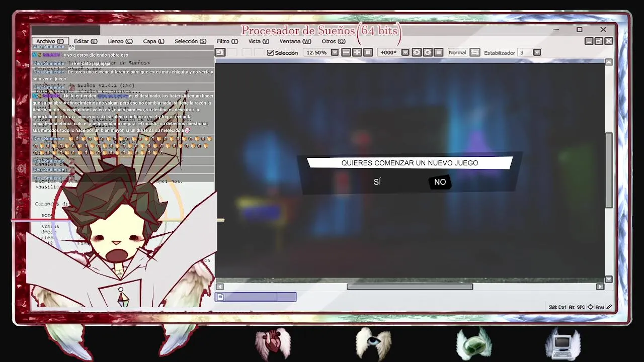
Task: Click the rotate right arrow icon
Action: pyautogui.click(x=417, y=53)
